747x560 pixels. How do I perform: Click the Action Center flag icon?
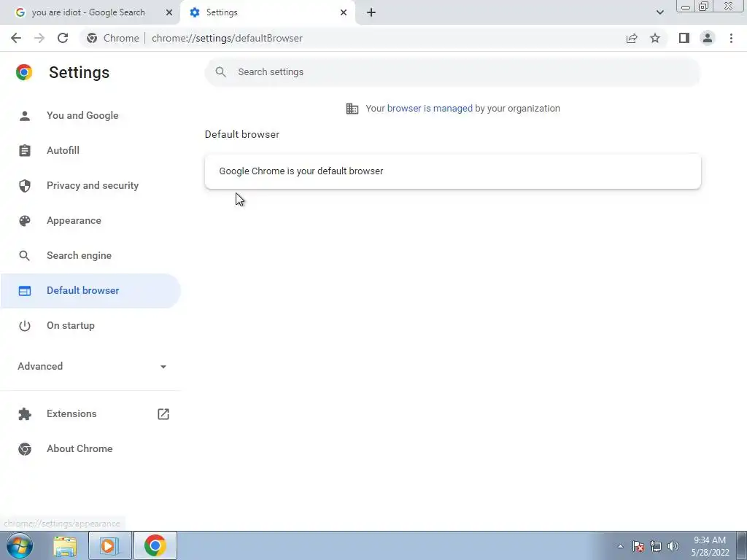pyautogui.click(x=638, y=546)
